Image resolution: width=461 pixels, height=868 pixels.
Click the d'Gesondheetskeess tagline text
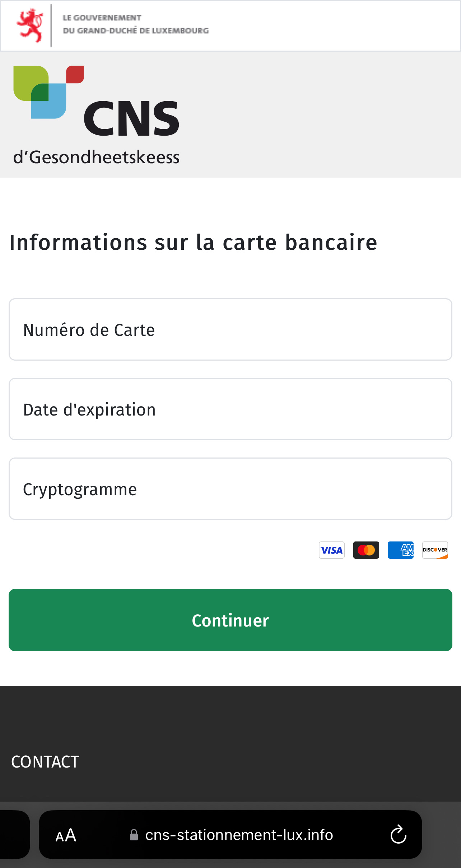coord(96,158)
